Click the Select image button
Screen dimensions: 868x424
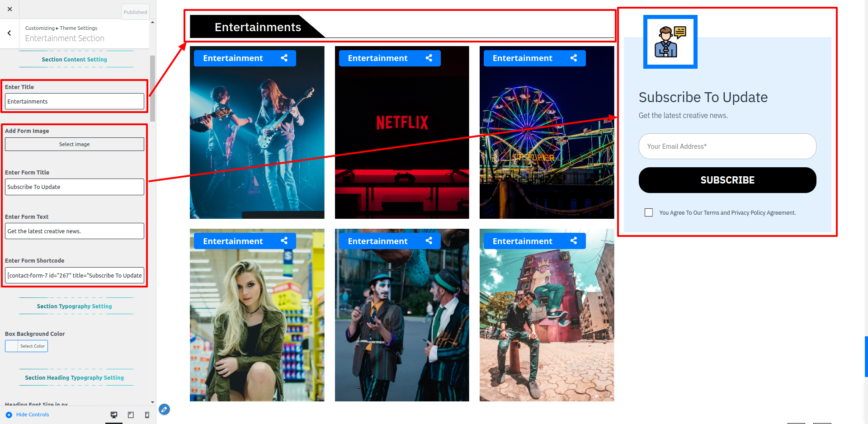click(x=75, y=144)
